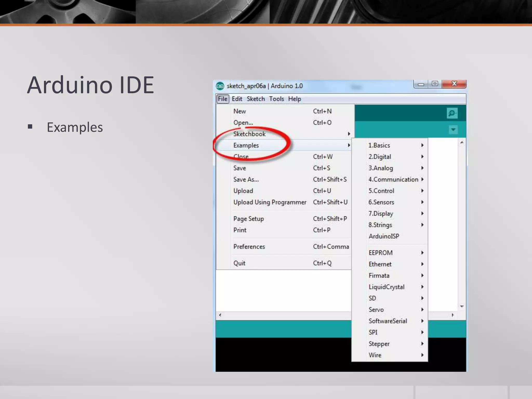The width and height of the screenshot is (532, 399).
Task: Expand the SD library examples
Action: point(390,298)
